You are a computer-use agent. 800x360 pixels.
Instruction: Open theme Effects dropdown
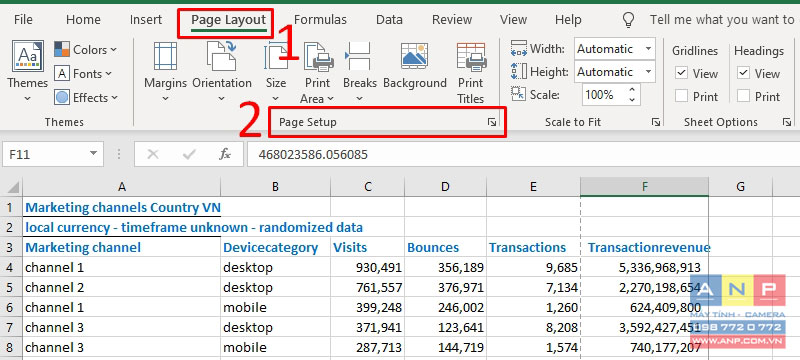(x=86, y=97)
